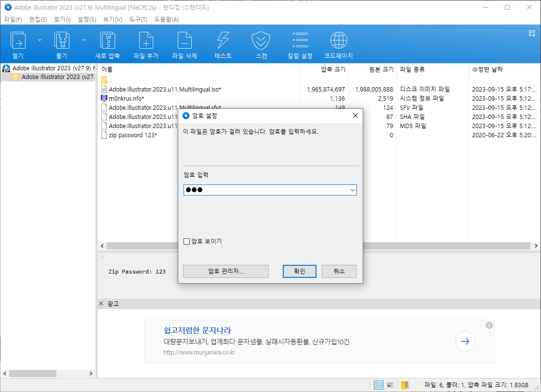
Task: Enable the 암호 보이기 checkbox to show password
Action: [x=187, y=241]
